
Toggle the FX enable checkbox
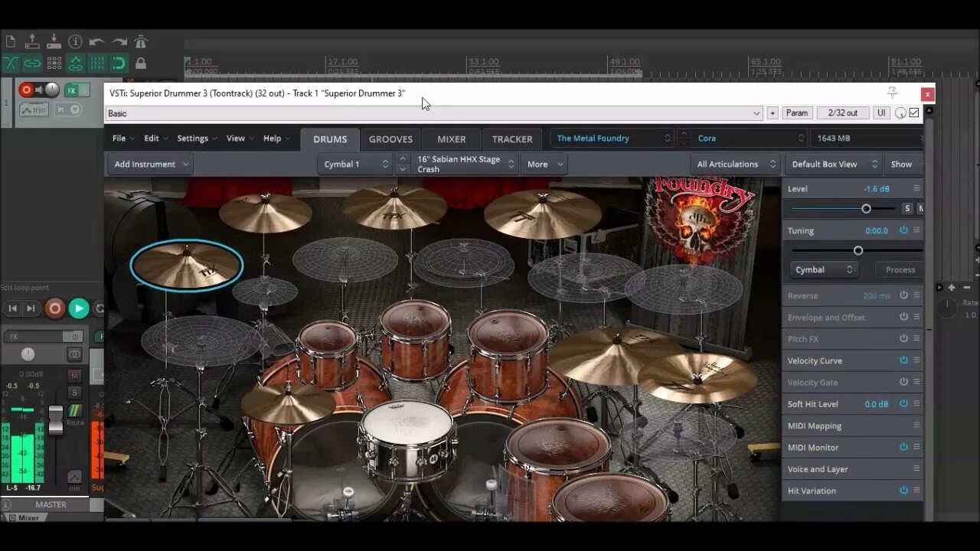[913, 113]
